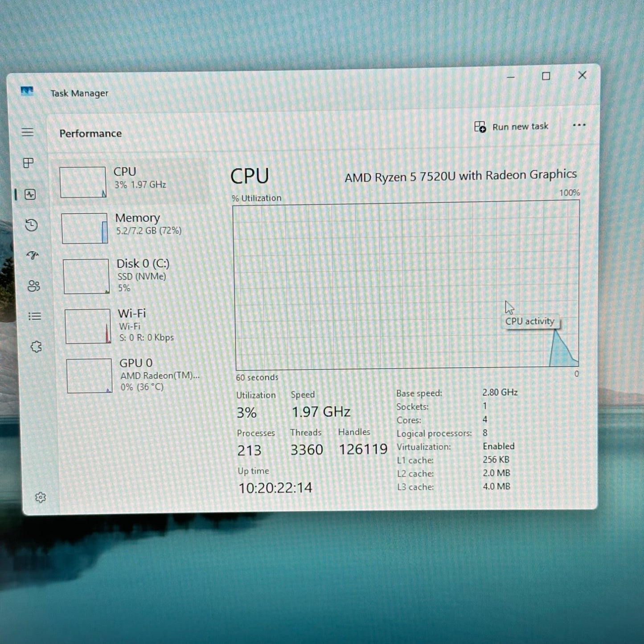Click the AMD Radeon(TM)... GPU name text

point(160,375)
